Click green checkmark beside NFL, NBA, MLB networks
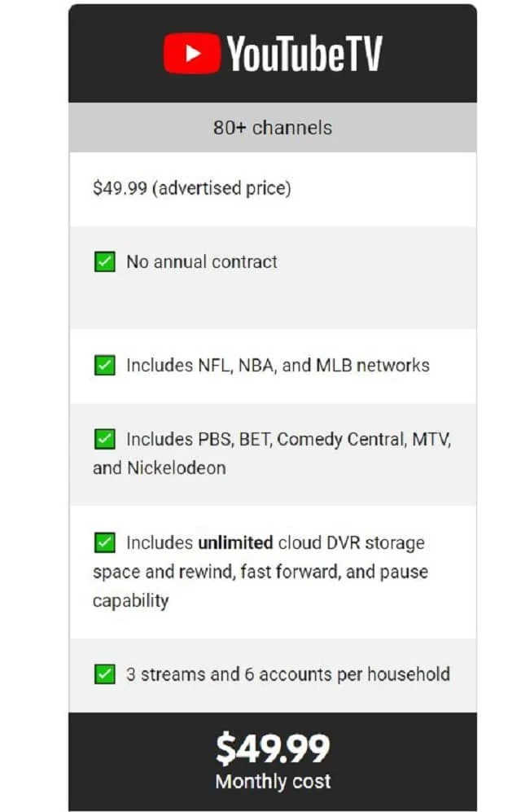 tap(104, 365)
